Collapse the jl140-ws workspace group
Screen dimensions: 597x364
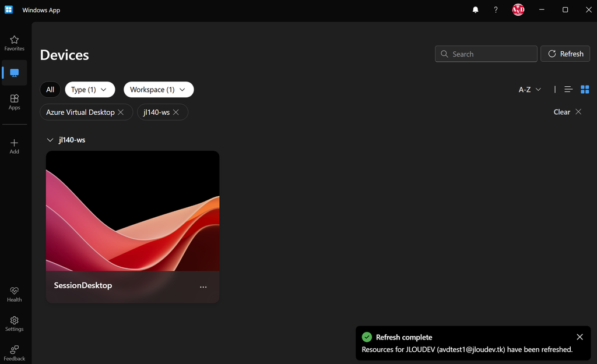50,140
